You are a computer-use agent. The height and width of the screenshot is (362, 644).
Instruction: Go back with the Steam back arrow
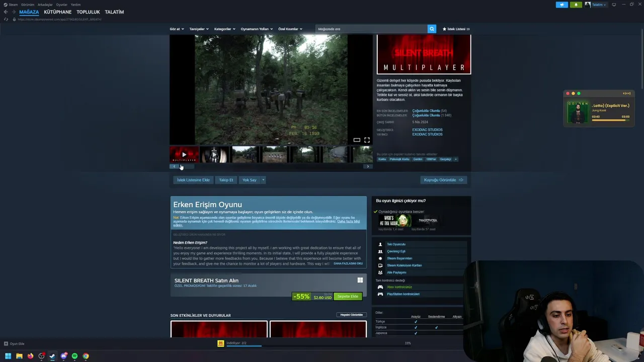click(x=6, y=12)
